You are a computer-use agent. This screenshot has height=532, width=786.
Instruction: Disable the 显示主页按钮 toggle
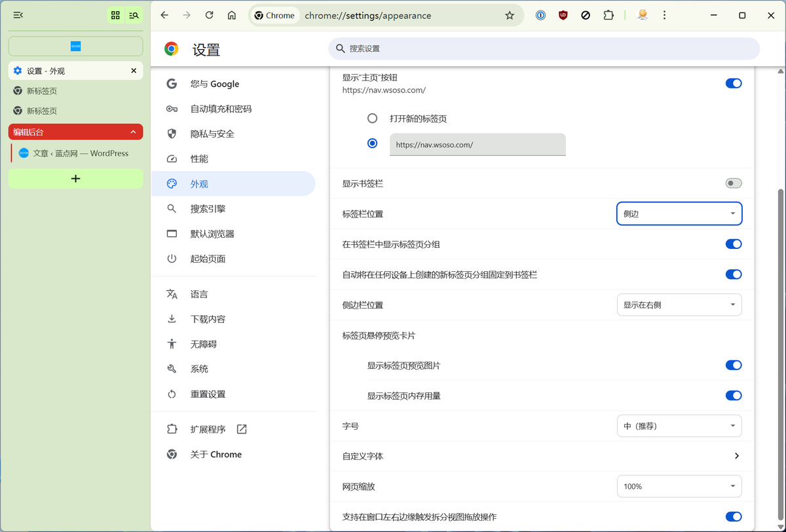(734, 83)
